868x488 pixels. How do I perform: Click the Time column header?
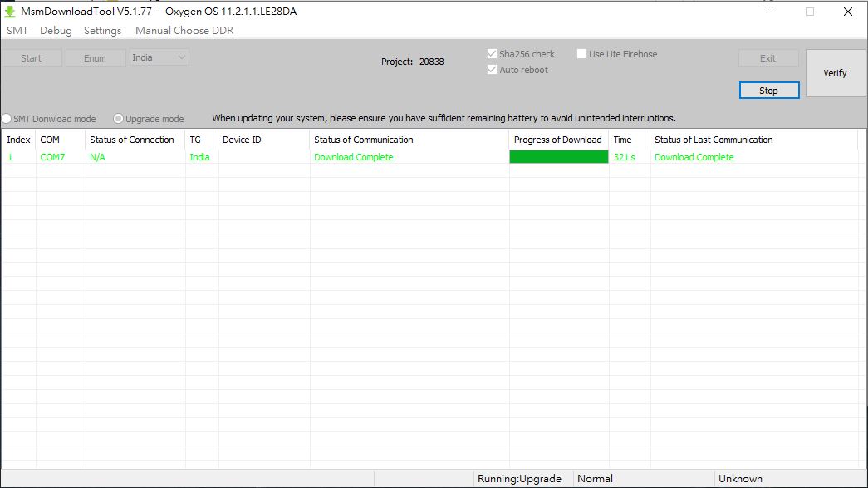click(630, 140)
